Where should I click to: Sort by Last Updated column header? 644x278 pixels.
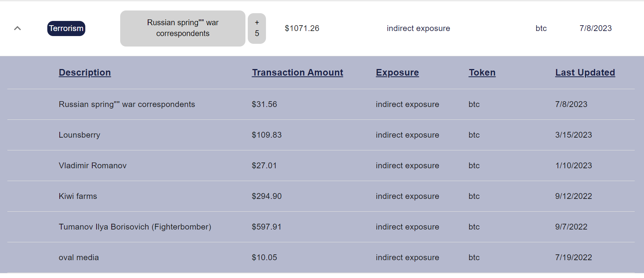585,73
